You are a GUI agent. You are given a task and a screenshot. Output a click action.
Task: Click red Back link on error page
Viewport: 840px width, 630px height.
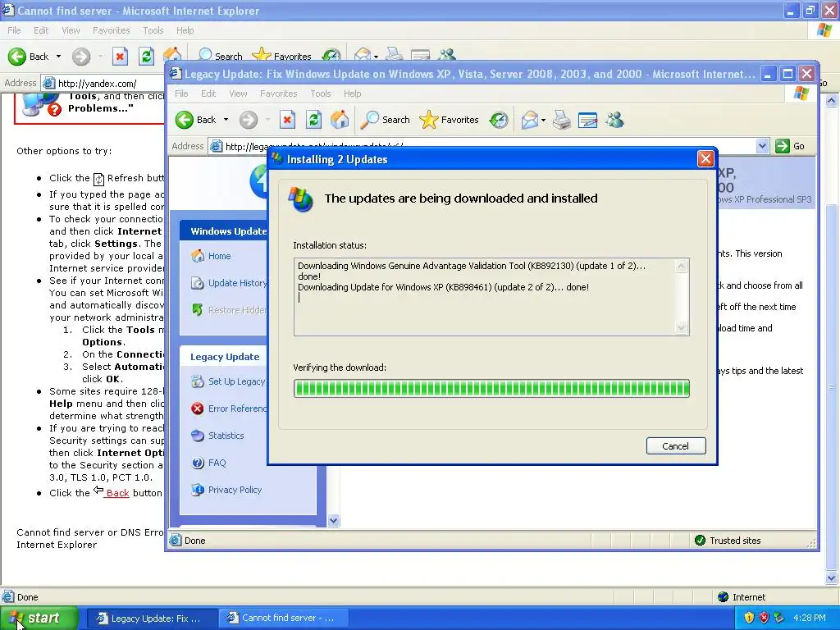click(117, 493)
